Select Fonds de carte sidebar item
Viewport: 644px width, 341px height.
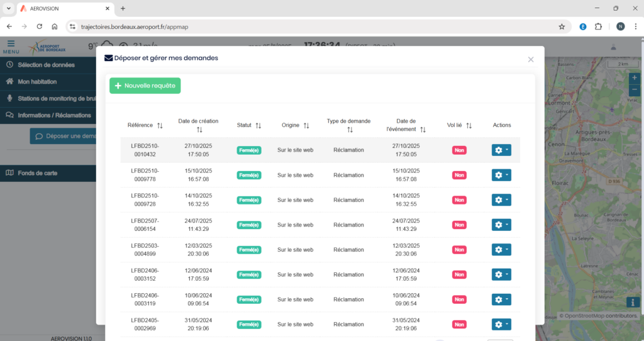click(x=38, y=173)
